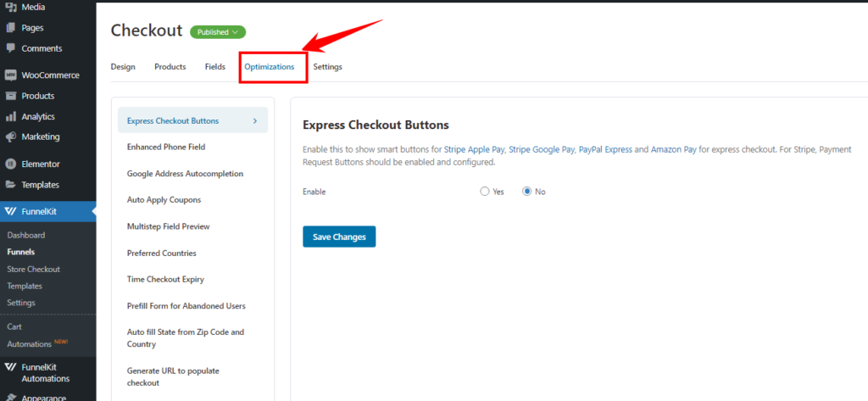Open the Stripe Apple Pay link
Viewport: 868px width, 401px height.
click(x=474, y=149)
